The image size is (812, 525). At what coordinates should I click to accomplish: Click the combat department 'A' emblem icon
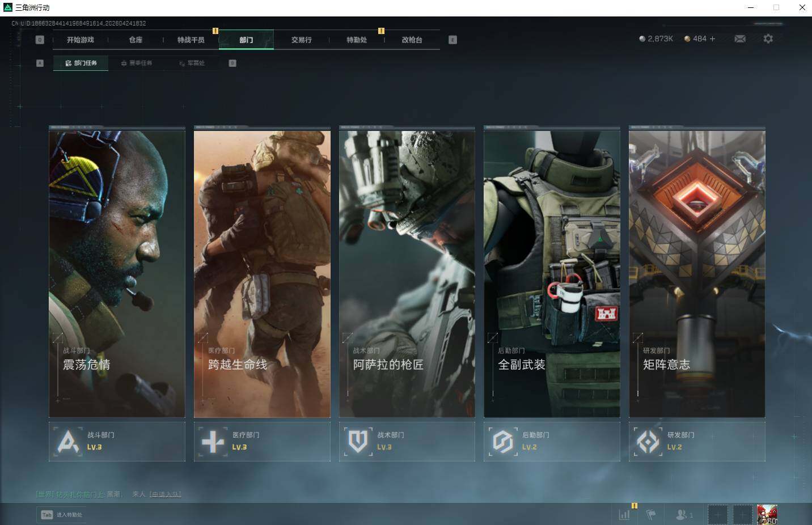click(x=68, y=441)
